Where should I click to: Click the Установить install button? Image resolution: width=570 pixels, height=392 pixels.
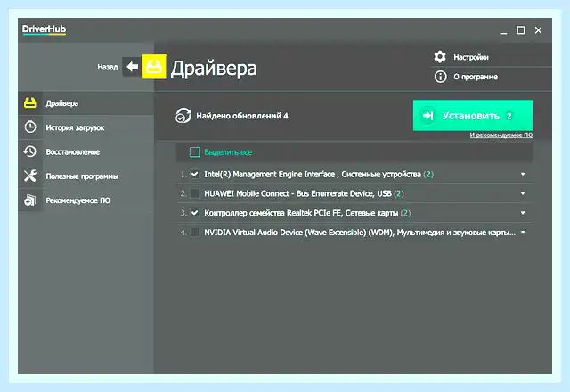(x=473, y=115)
